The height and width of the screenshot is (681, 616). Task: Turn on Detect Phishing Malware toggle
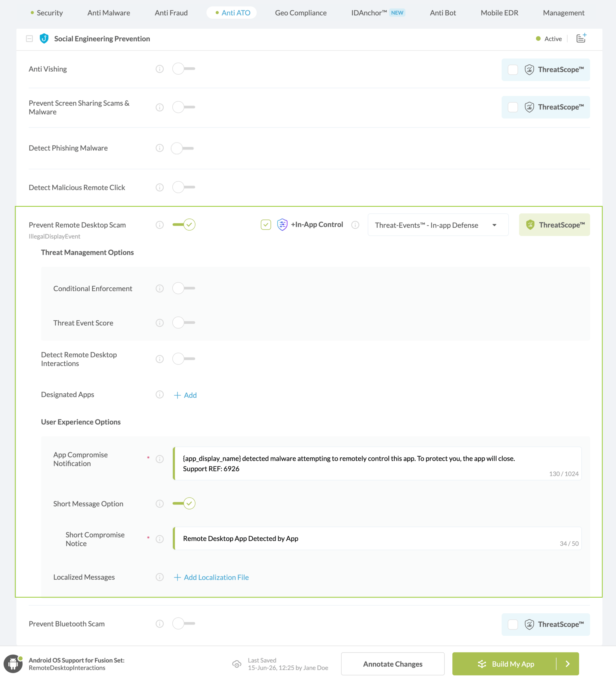182,148
